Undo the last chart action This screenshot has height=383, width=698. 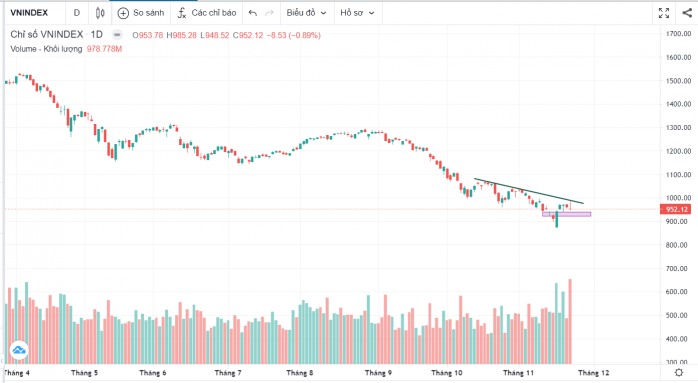coord(253,13)
